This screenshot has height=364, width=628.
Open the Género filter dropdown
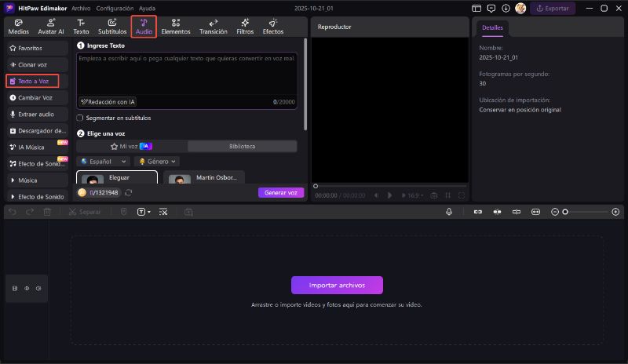158,161
